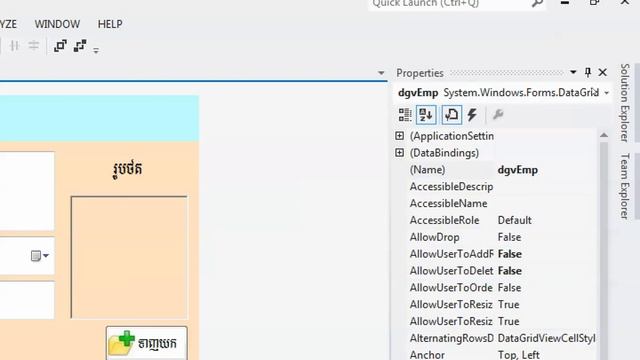Close the Properties panel
The height and width of the screenshot is (360, 640).
(602, 72)
